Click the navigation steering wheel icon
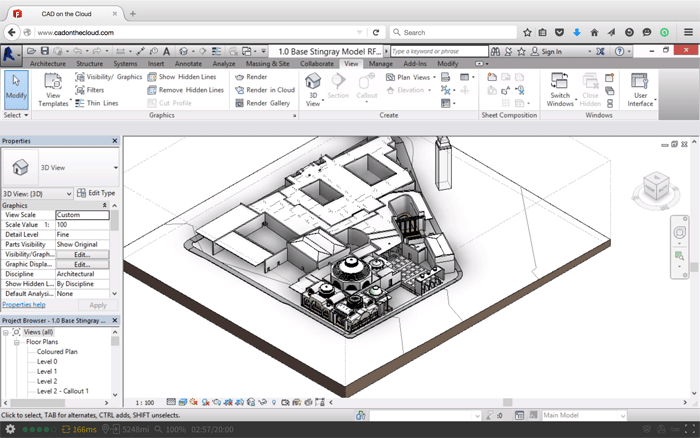The width and height of the screenshot is (700, 438). tap(679, 233)
